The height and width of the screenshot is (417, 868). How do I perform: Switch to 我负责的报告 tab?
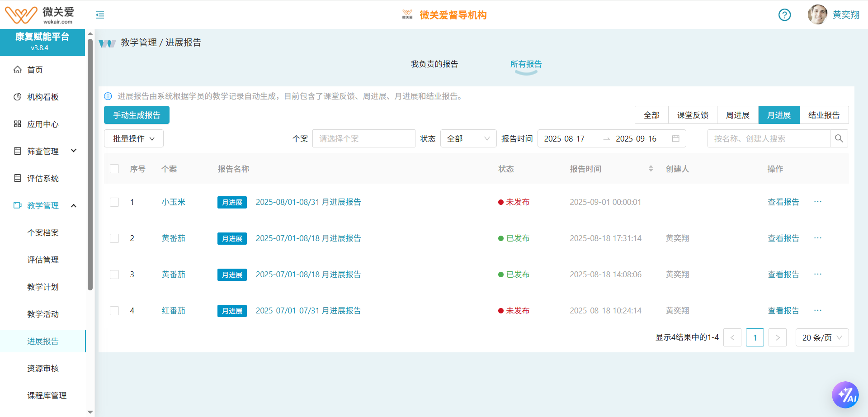click(x=434, y=64)
